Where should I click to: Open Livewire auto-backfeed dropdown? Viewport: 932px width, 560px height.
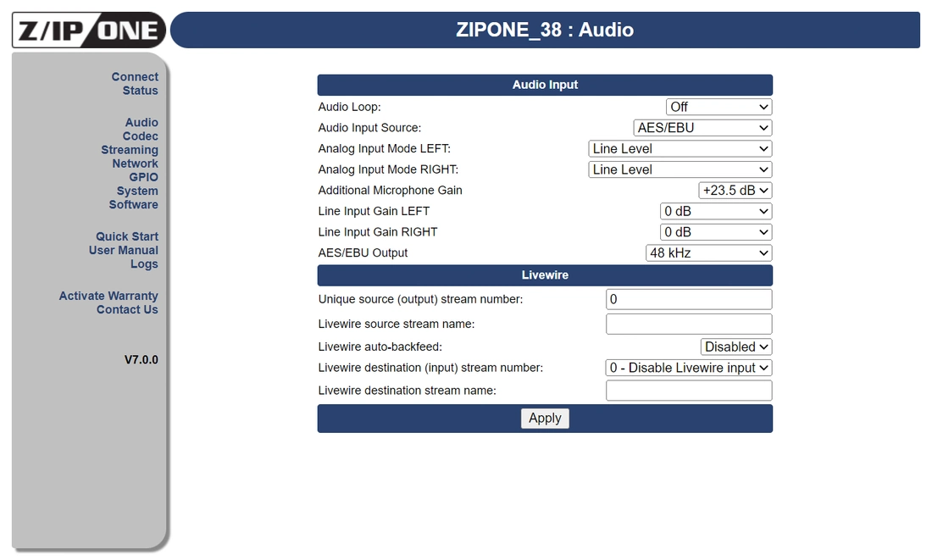tap(735, 347)
